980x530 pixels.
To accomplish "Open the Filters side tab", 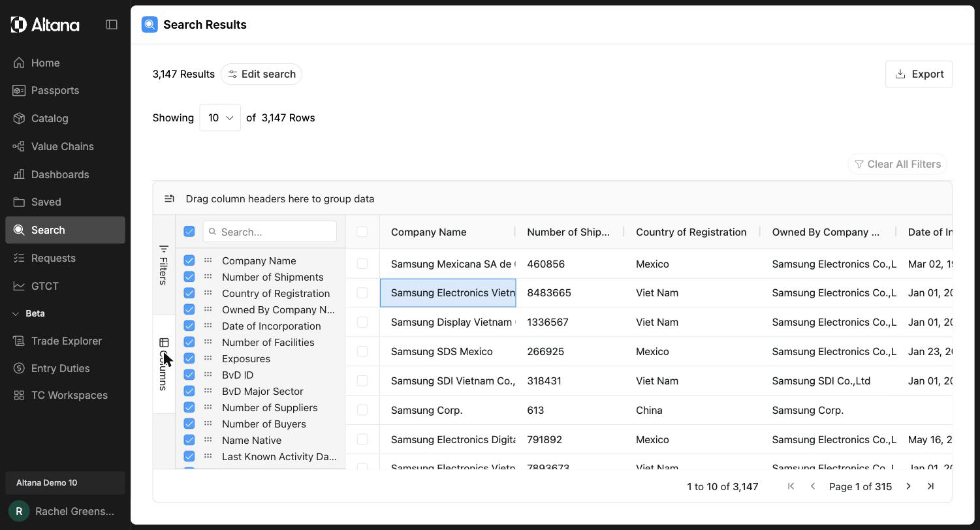I will point(164,265).
